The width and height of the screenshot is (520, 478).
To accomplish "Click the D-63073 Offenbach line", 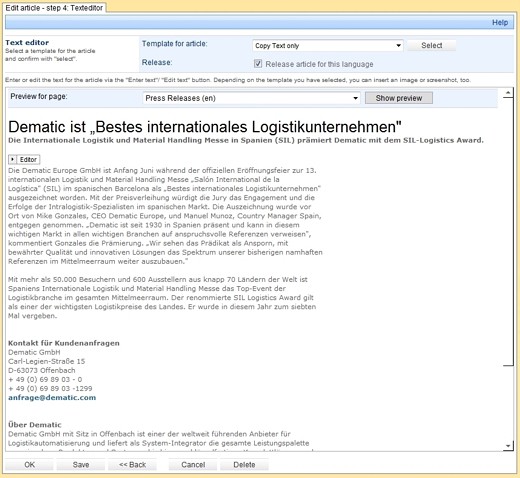I will tap(42, 370).
